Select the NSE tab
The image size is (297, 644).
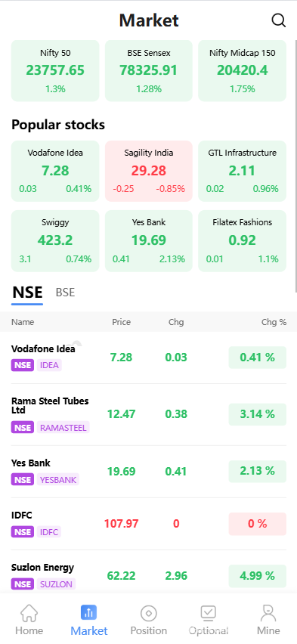27,293
